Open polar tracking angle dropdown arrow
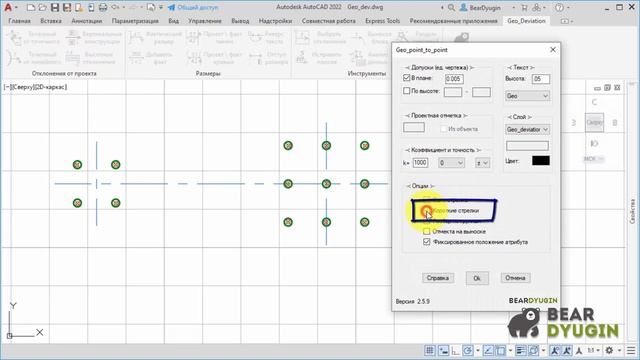This screenshot has height=360, width=640. (478, 350)
